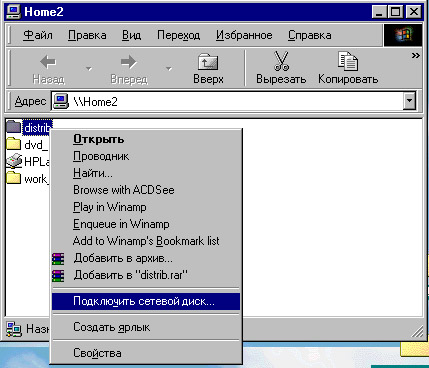Select the HPLa printer icon
This screenshot has width=429, height=368.
tap(14, 161)
